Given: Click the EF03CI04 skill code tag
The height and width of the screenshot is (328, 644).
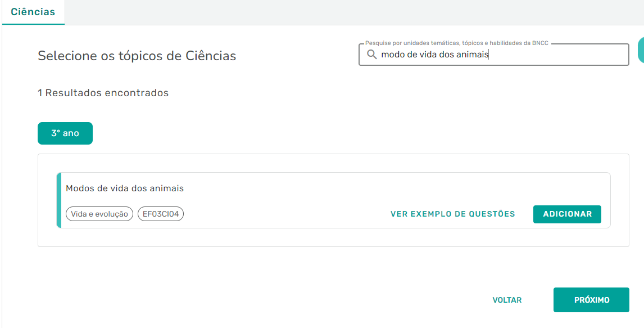Looking at the screenshot, I should coord(161,214).
